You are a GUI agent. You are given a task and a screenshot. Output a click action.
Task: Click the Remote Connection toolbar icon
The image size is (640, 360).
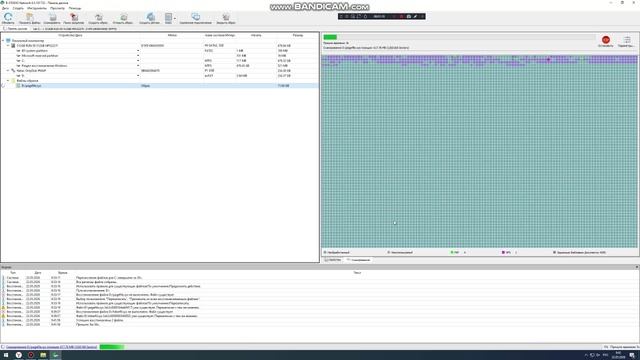[196, 18]
